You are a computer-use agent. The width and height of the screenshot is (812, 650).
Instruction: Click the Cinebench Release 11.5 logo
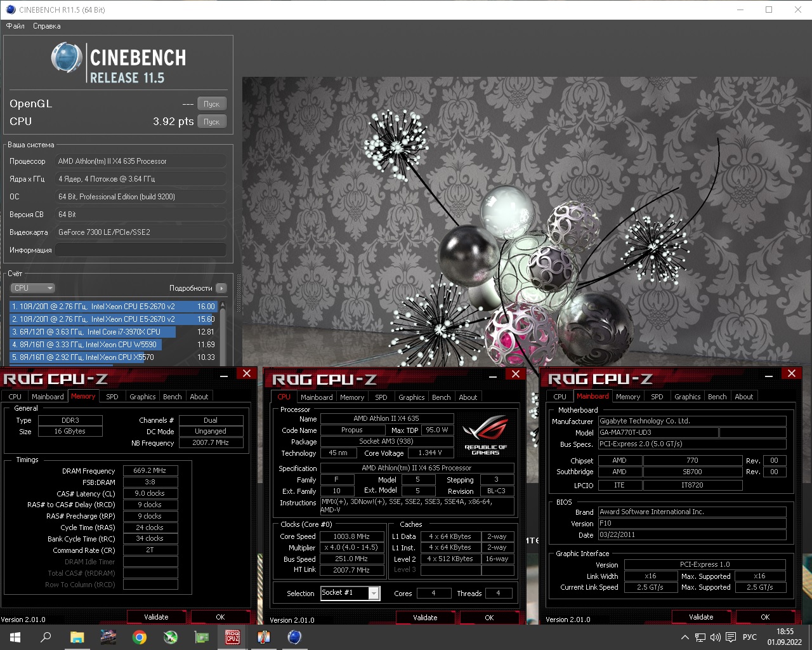point(119,63)
